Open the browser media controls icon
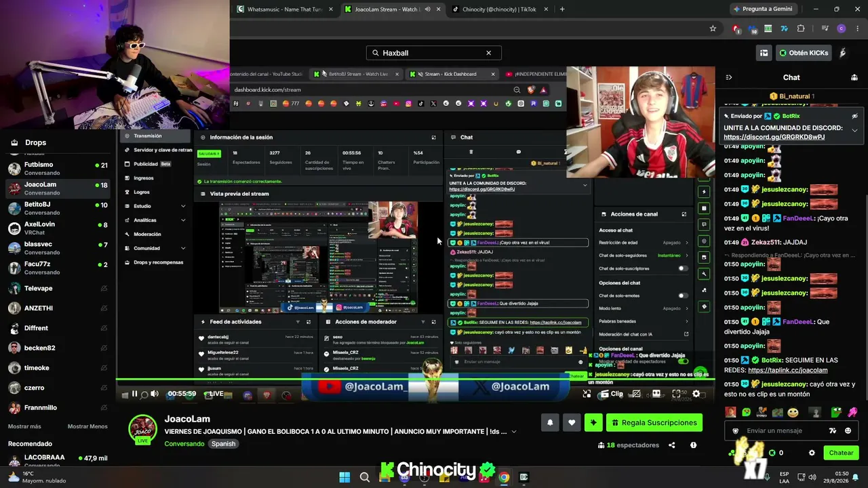The image size is (868, 488). (x=825, y=28)
